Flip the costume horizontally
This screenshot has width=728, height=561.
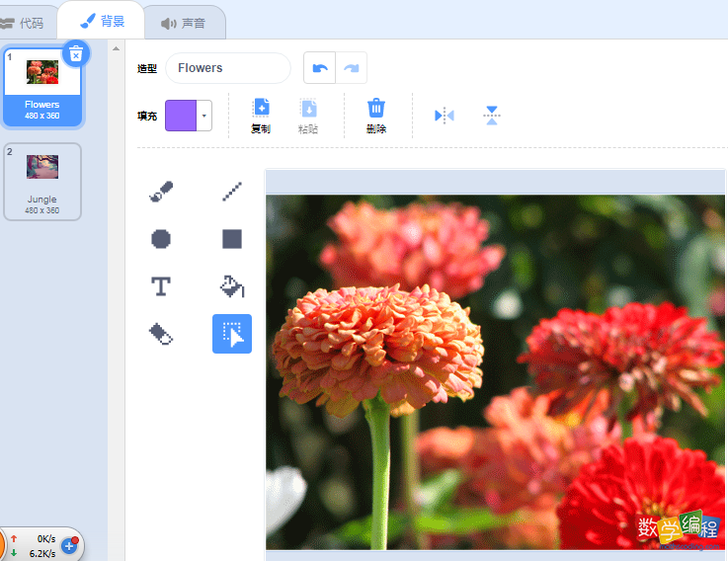(445, 116)
